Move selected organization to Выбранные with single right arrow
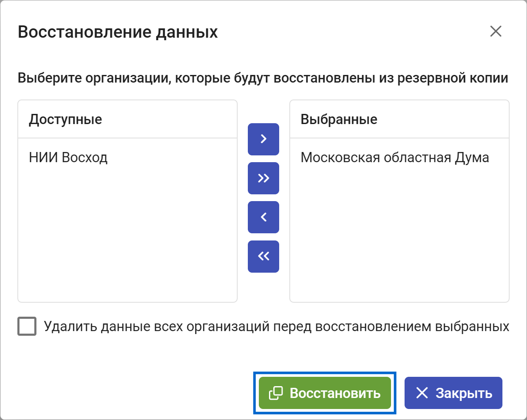This screenshot has height=420, width=527. [263, 139]
